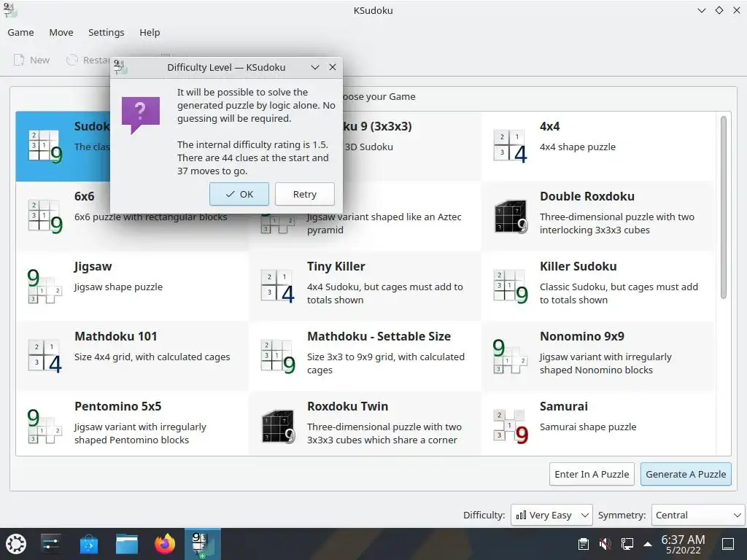
Task: Open the clipboard tray icon
Action: (583, 544)
